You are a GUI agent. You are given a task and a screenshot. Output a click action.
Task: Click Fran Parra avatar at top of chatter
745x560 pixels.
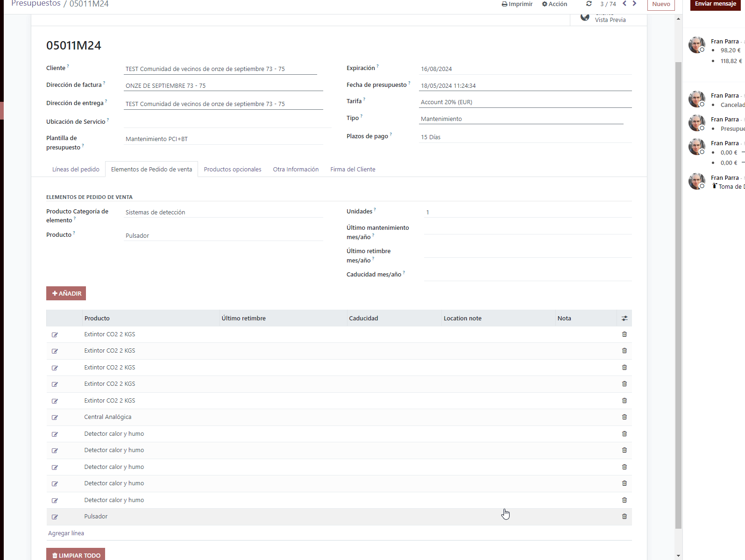pos(696,45)
